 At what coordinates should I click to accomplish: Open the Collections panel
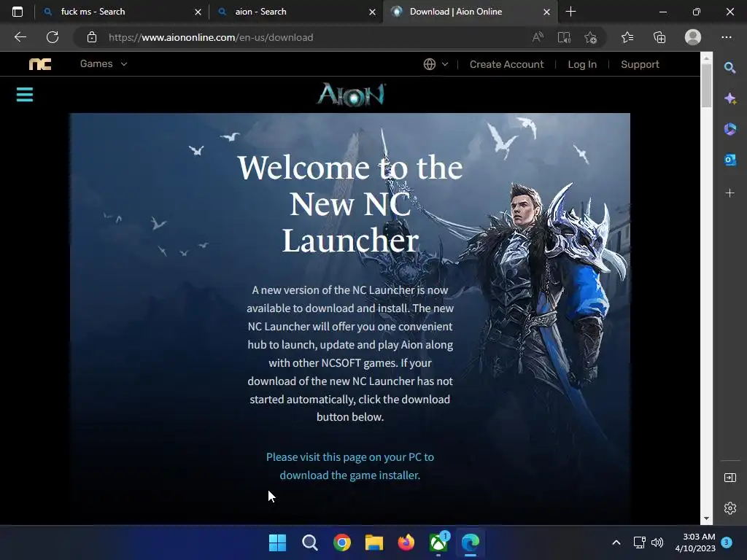[x=659, y=37]
